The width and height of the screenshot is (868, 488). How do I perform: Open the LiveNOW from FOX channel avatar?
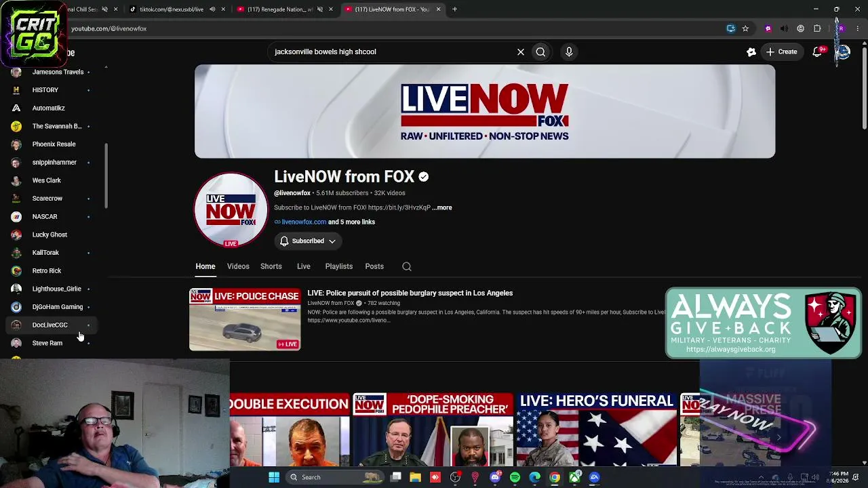[x=231, y=209]
